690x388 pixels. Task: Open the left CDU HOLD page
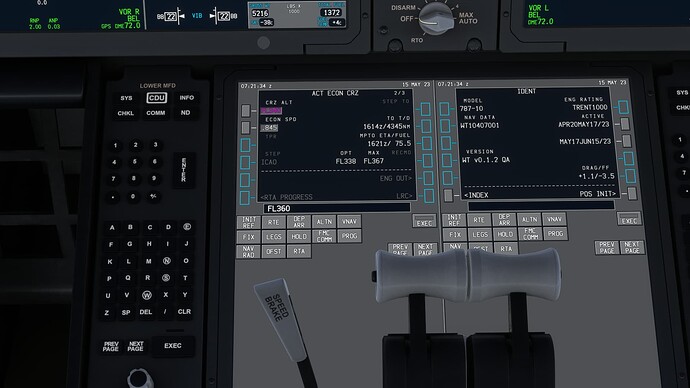(x=299, y=236)
